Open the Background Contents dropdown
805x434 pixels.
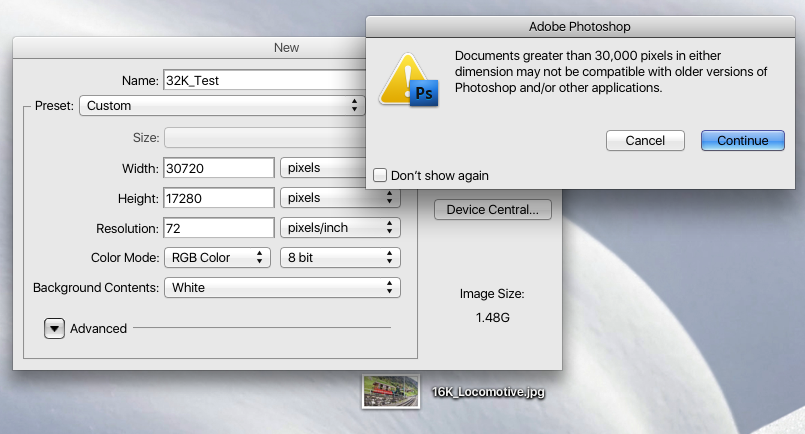[x=282, y=288]
